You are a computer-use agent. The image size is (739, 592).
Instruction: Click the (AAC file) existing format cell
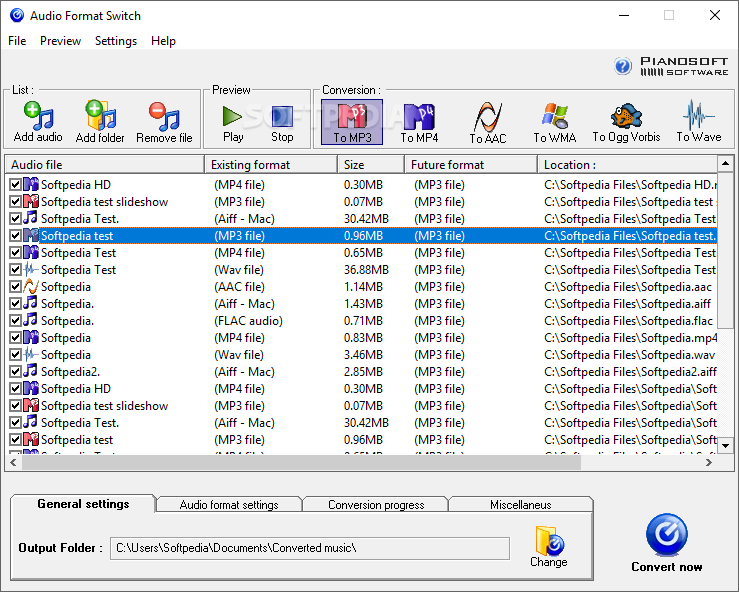coord(239,287)
